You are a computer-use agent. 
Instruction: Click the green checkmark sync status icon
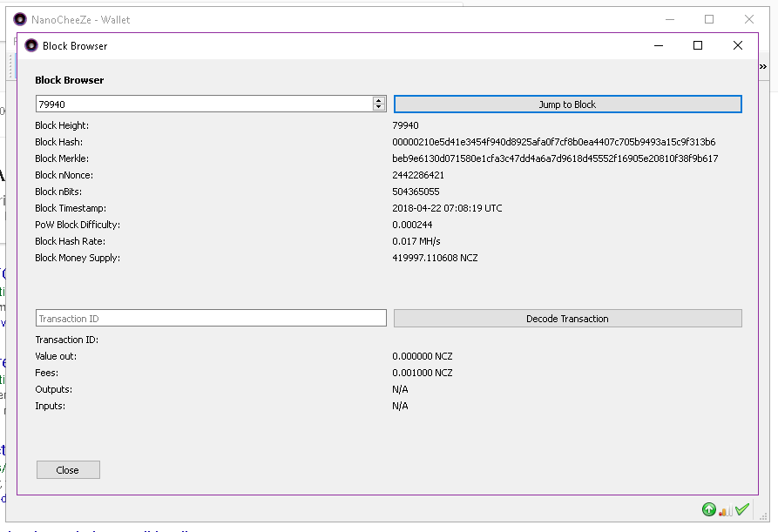tap(742, 510)
